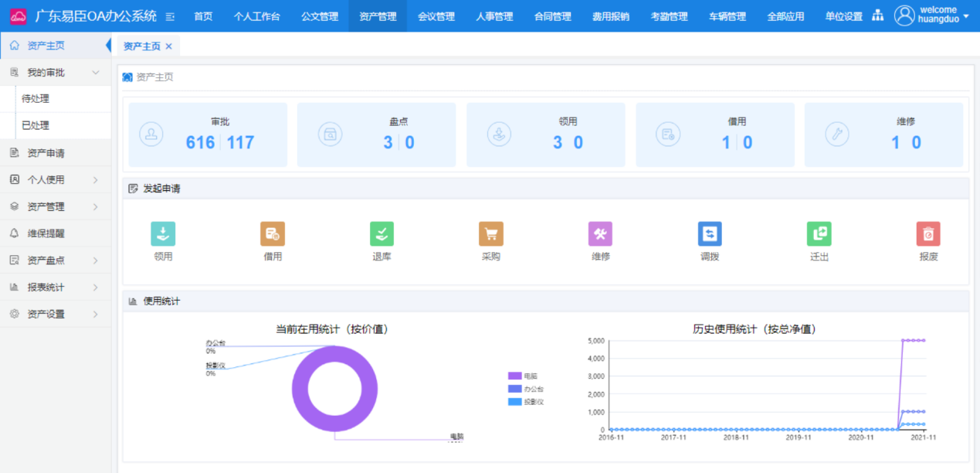Screen dimensions: 980x473
Task: Open the 退库 application icon
Action: coord(381,234)
